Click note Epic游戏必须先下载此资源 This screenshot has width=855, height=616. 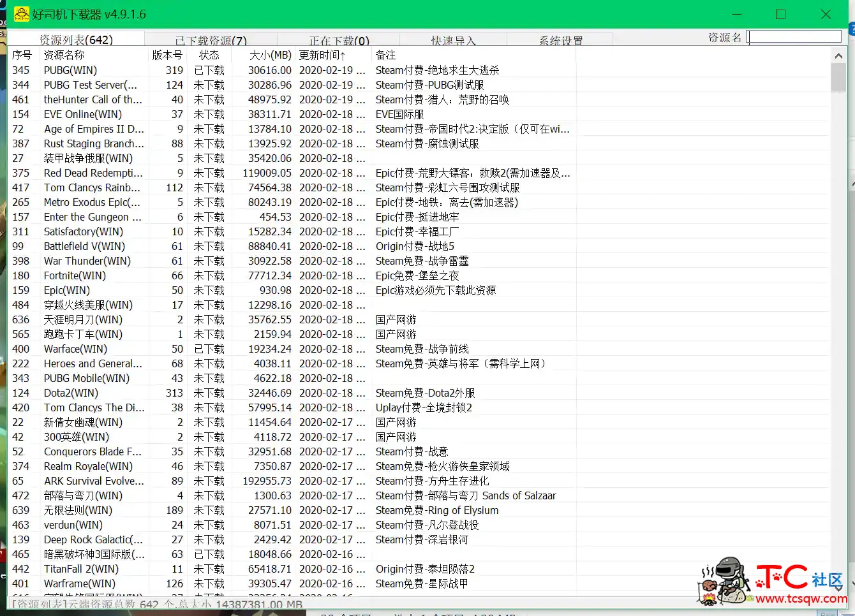435,290
